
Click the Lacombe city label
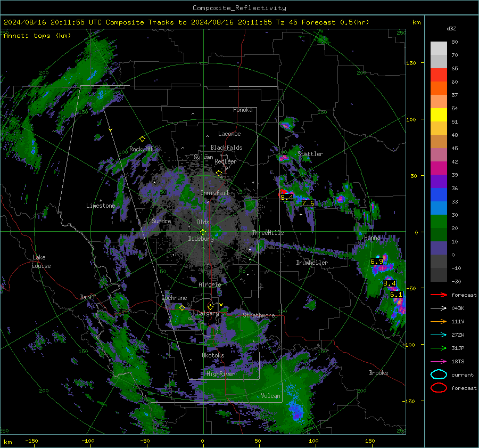[x=229, y=134]
